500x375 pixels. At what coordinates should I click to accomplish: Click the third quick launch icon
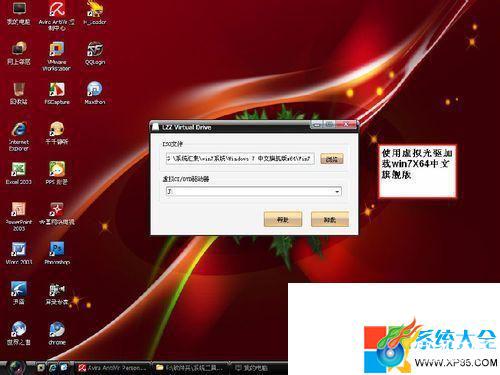click(64, 368)
